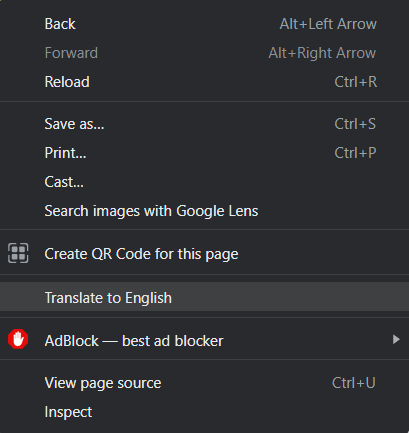Click the QR code icon
The image size is (409, 433).
(18, 253)
